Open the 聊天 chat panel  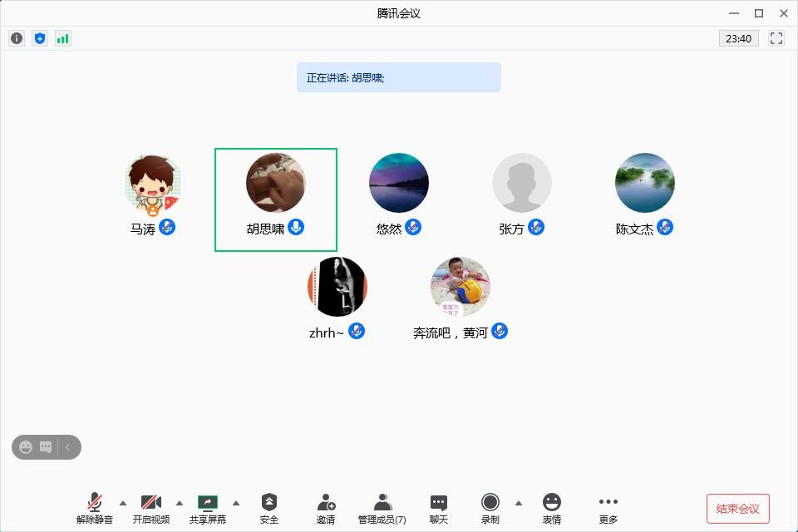pos(439,509)
